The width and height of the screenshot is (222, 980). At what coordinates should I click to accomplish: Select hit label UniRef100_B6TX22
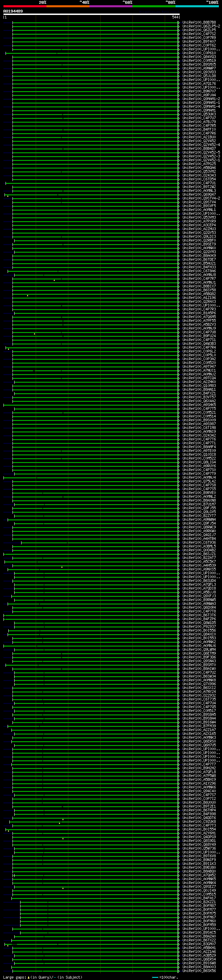pos(199,940)
